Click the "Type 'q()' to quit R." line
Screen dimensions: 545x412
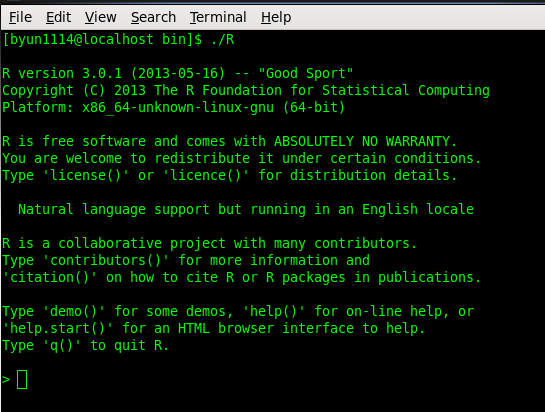point(86,346)
